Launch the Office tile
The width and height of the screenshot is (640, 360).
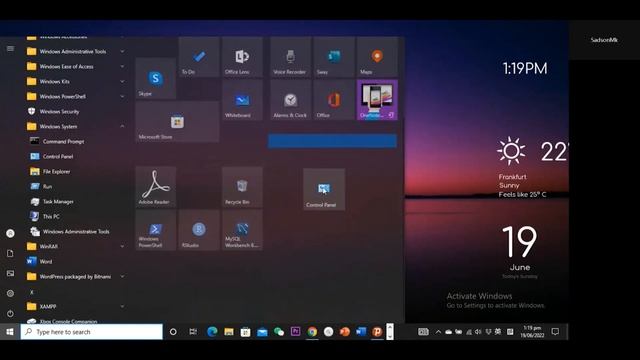click(333, 100)
